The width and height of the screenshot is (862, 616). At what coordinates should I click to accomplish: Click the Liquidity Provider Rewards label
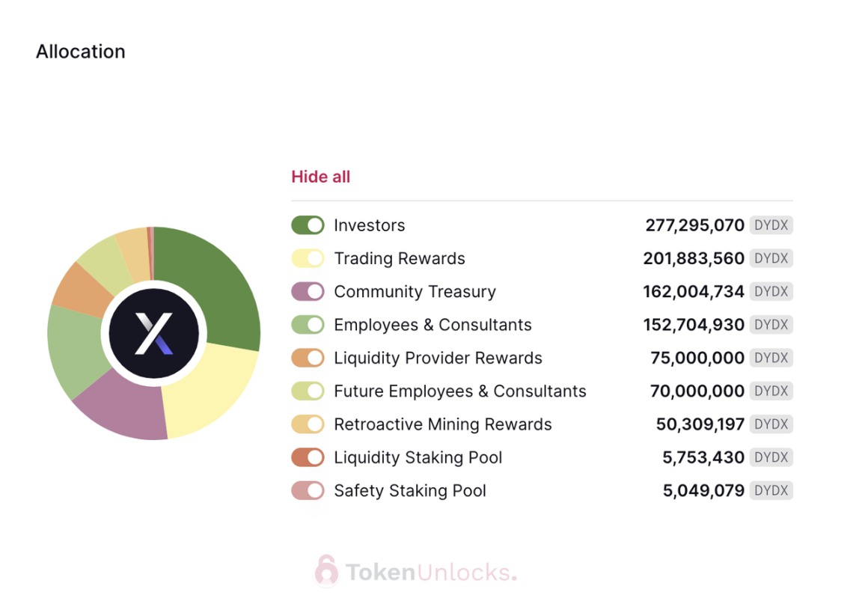[438, 358]
